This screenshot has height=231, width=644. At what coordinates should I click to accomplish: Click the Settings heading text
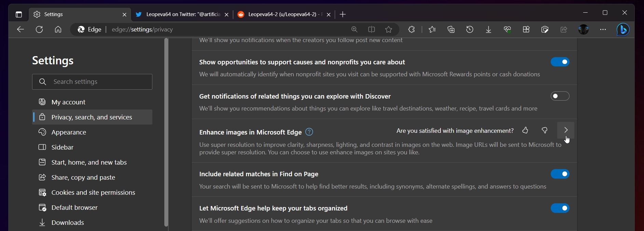(53, 61)
